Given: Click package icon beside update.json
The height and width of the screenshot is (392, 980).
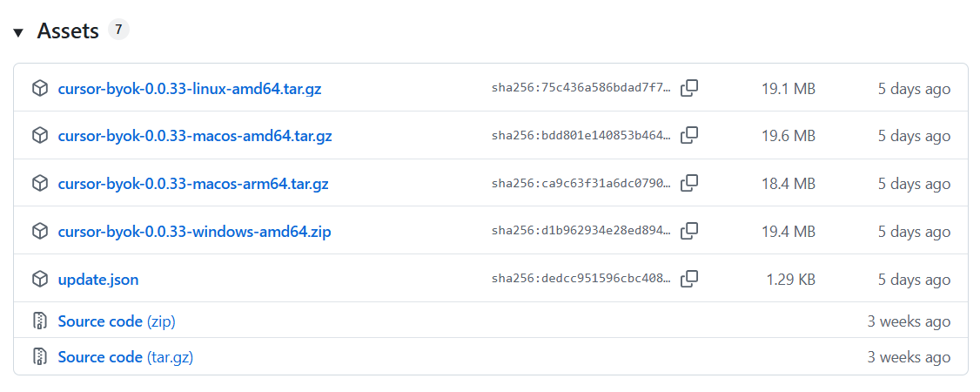Looking at the screenshot, I should pos(40,280).
